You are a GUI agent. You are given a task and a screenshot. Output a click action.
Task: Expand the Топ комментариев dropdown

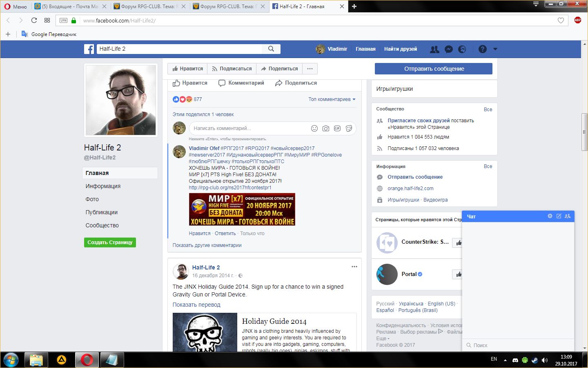click(x=332, y=99)
